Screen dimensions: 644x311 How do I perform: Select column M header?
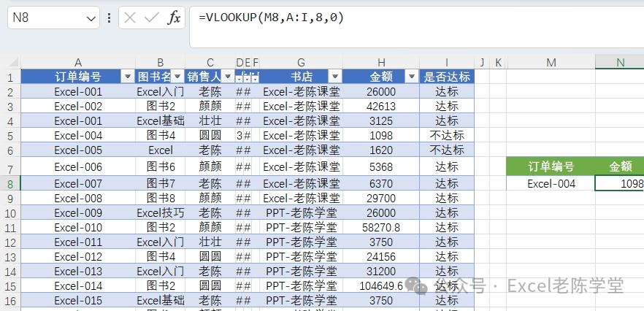tap(551, 63)
